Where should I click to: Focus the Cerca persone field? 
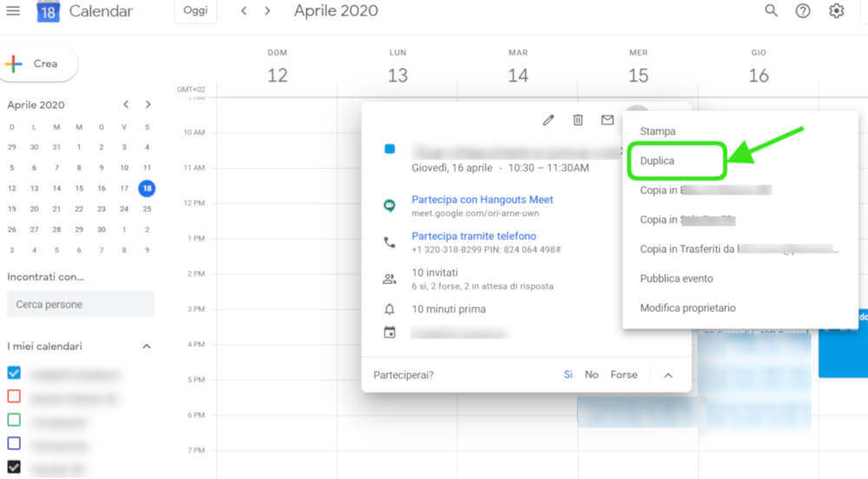81,305
